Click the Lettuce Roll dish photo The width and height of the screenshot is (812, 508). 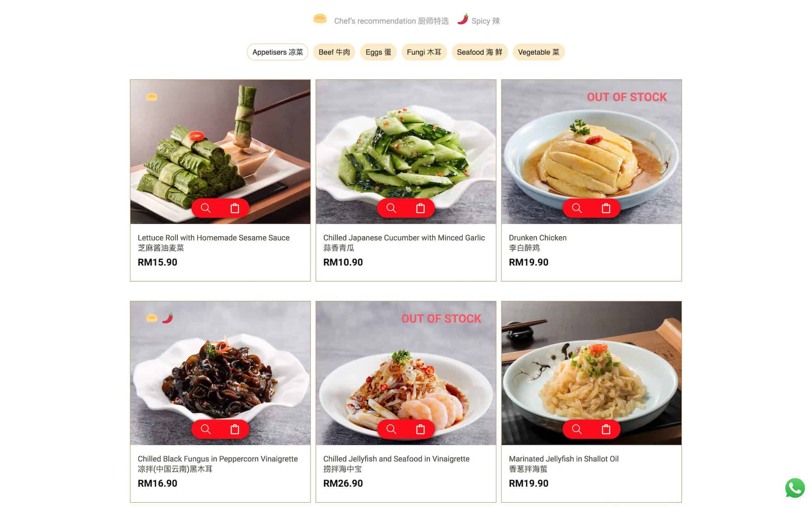coord(220,151)
